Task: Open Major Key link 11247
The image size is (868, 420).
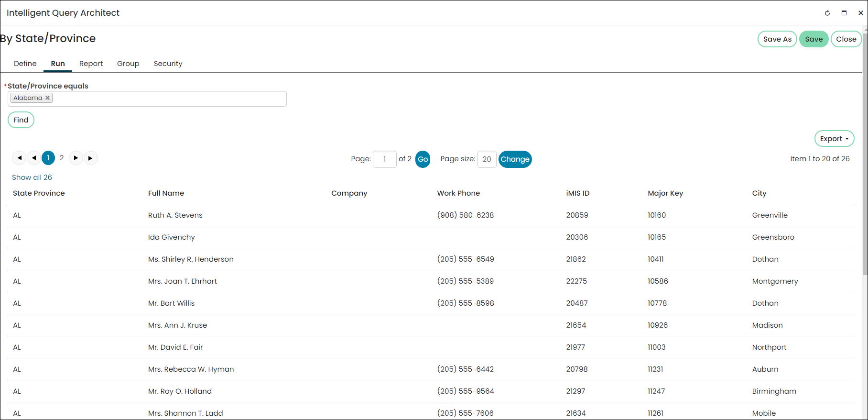Action: (x=656, y=391)
